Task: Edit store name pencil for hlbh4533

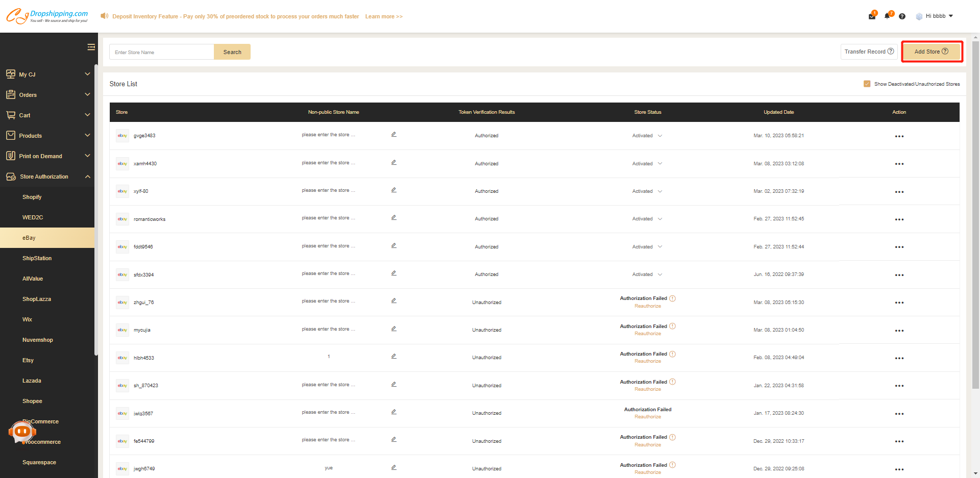Action: tap(394, 357)
